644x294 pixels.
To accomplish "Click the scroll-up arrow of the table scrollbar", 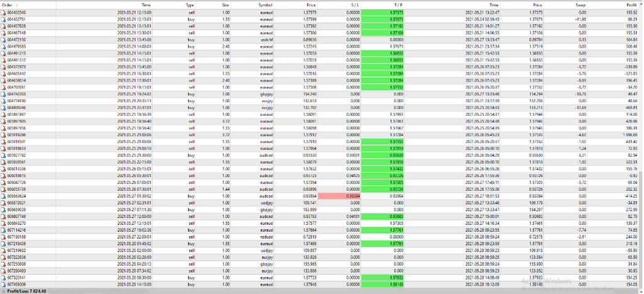I will (641, 5).
